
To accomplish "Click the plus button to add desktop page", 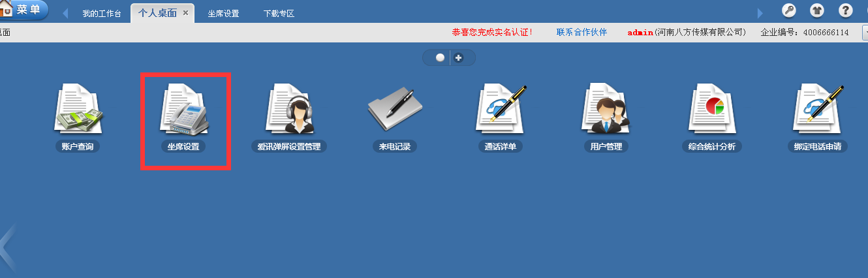I will pos(458,57).
